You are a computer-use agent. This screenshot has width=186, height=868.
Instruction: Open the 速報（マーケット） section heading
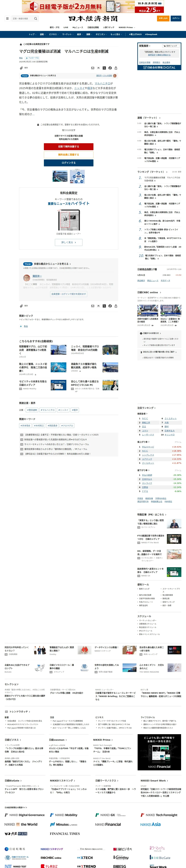tap(148, 118)
